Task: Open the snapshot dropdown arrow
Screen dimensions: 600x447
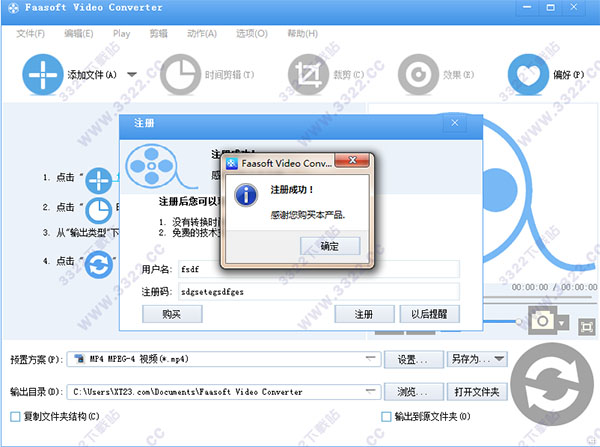Action: click(562, 324)
